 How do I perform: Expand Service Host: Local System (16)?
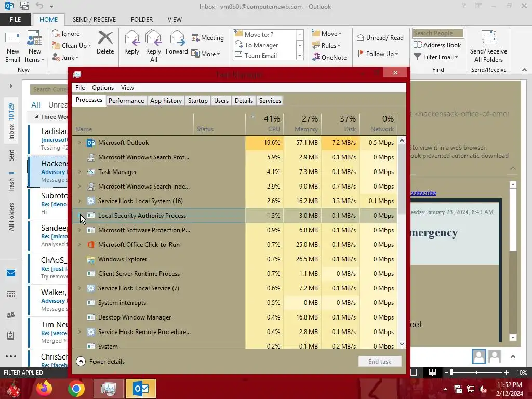point(79,201)
